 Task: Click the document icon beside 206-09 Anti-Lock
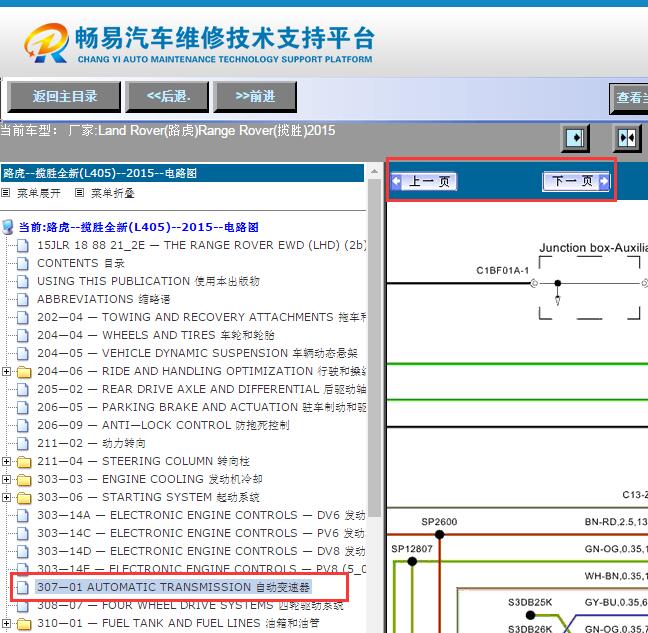23,426
